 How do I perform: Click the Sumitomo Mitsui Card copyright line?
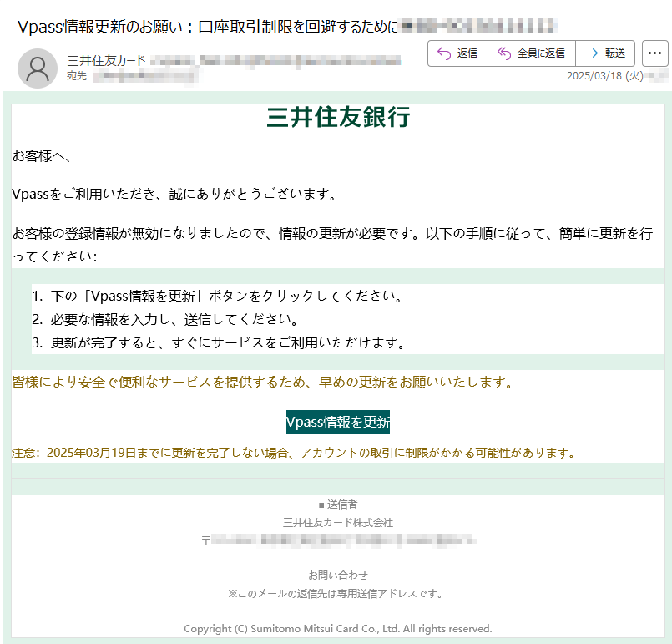[338, 628]
